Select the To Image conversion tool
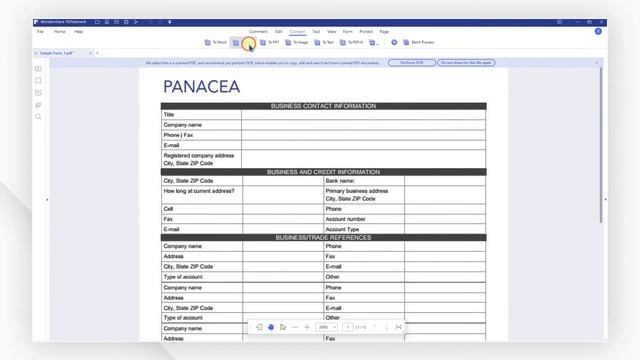The height and width of the screenshot is (360, 640). coord(296,42)
